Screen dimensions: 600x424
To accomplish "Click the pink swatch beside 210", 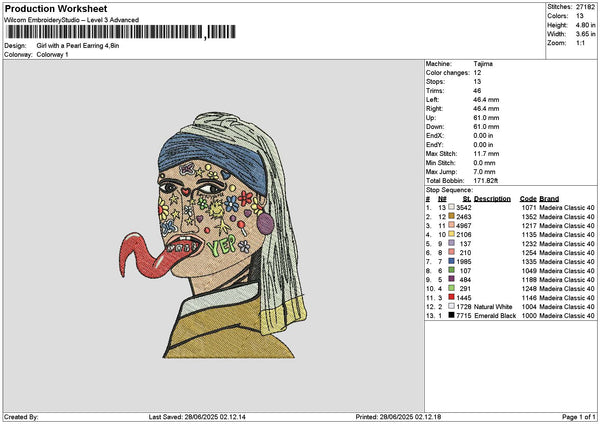I will (452, 252).
